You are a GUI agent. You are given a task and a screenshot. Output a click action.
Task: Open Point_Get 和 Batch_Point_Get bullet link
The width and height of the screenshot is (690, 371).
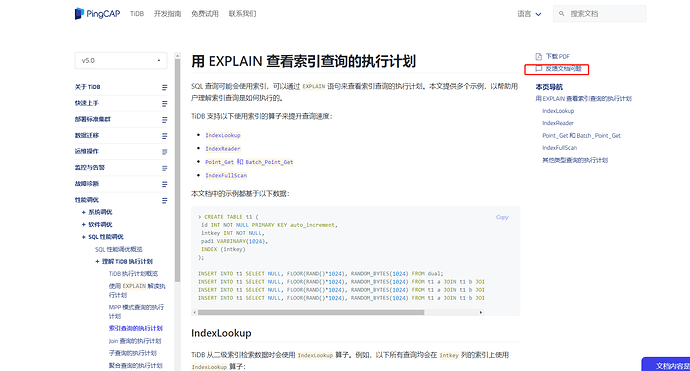[x=249, y=162]
